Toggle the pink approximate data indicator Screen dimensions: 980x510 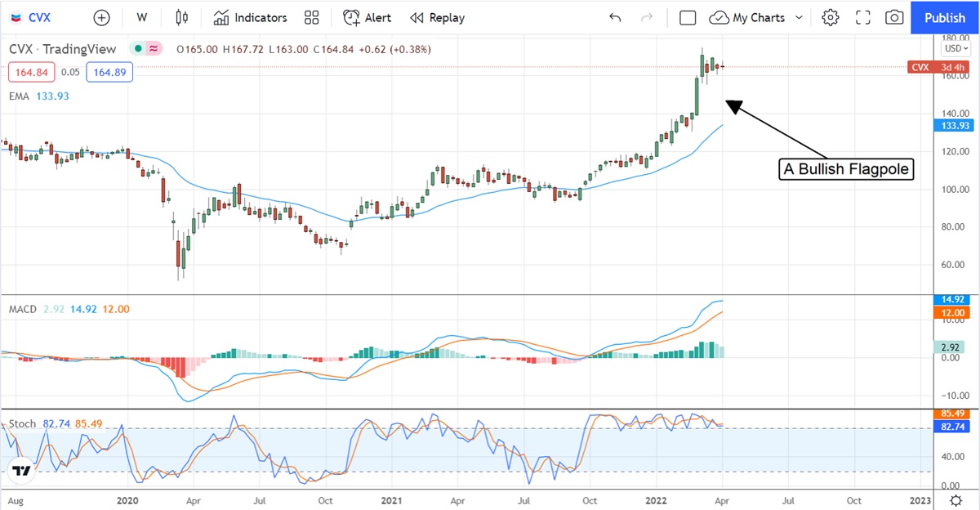click(x=153, y=49)
